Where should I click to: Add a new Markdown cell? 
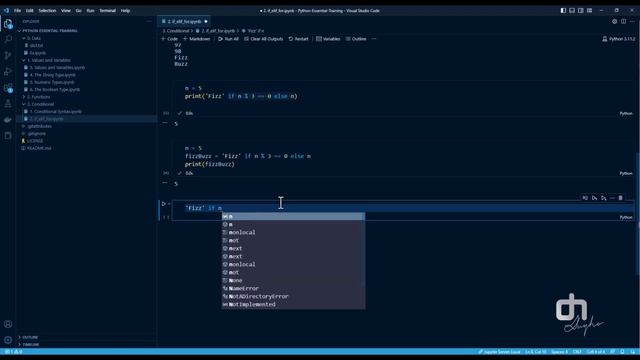pyautogui.click(x=196, y=39)
